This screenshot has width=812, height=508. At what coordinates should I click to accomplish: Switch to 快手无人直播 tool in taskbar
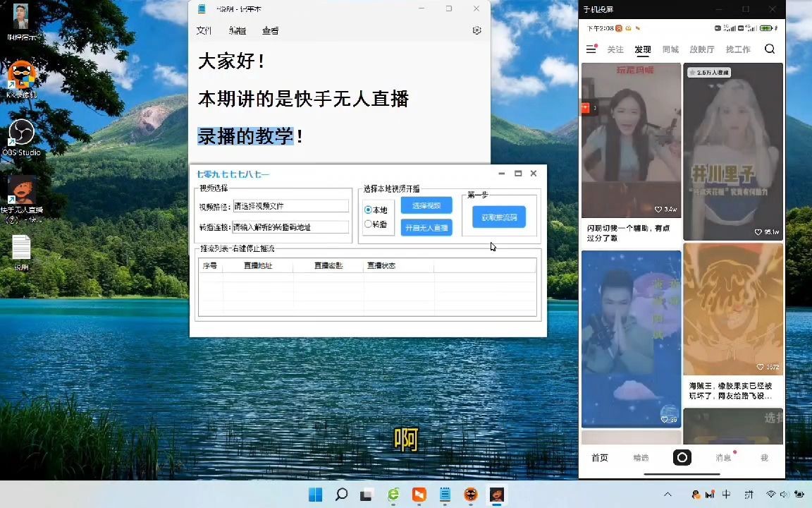(497, 495)
